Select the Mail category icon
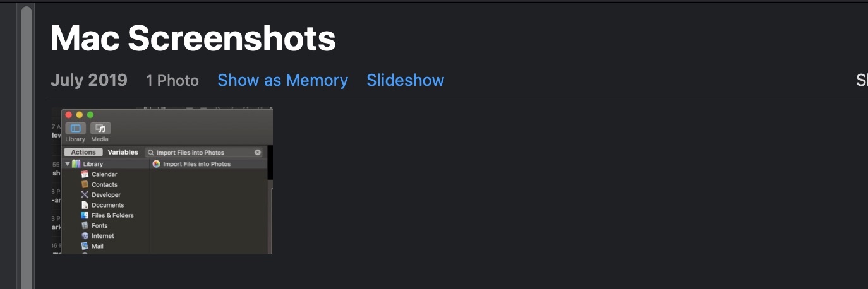The width and height of the screenshot is (868, 289). point(85,246)
